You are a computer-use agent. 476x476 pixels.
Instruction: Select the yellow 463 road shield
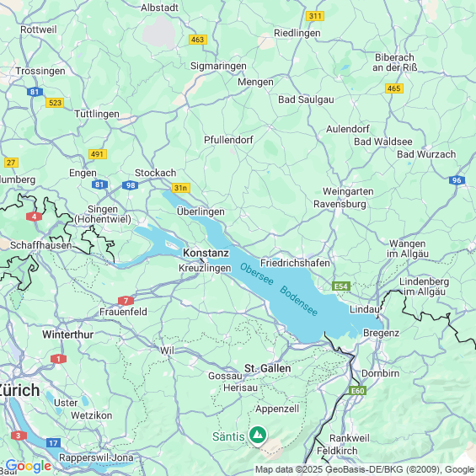point(198,40)
